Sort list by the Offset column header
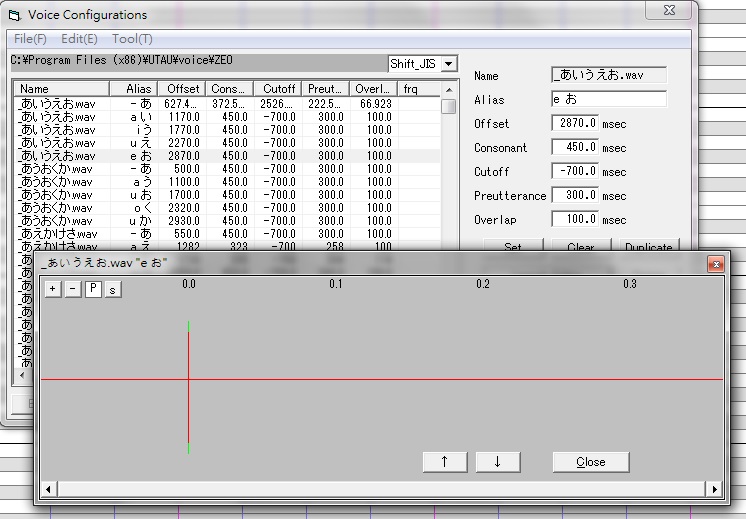Viewport: 746px width, 519px height. point(182,89)
